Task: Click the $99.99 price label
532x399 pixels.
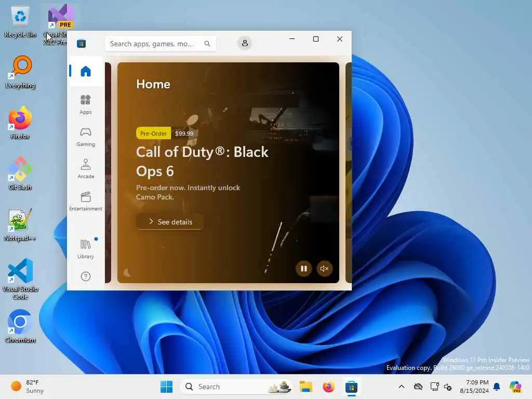Action: pyautogui.click(x=184, y=134)
